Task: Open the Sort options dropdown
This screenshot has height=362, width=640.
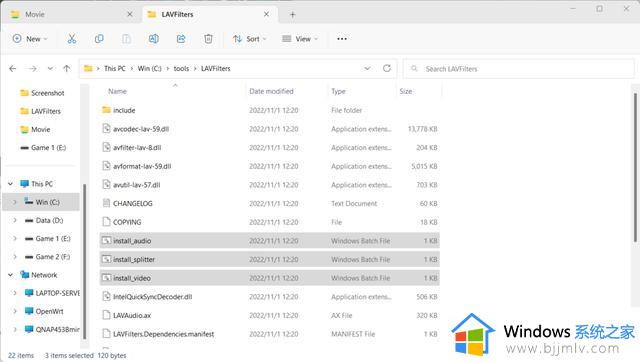Action: pos(249,39)
